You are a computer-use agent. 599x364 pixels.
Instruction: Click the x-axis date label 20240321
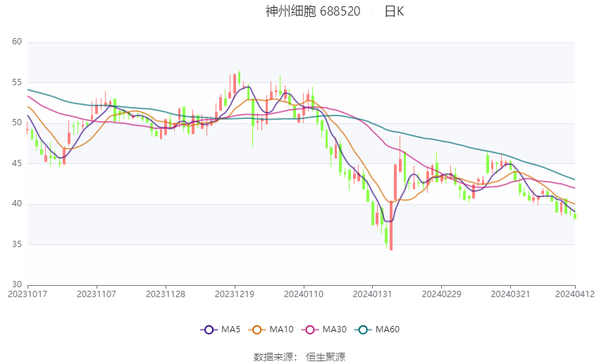click(x=510, y=294)
